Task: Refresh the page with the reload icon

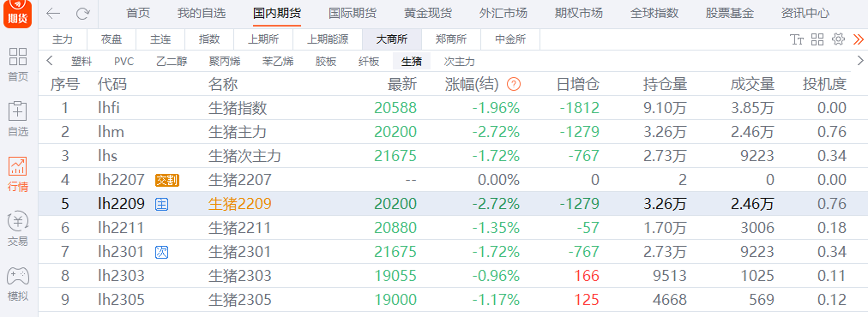Action: 82,13
